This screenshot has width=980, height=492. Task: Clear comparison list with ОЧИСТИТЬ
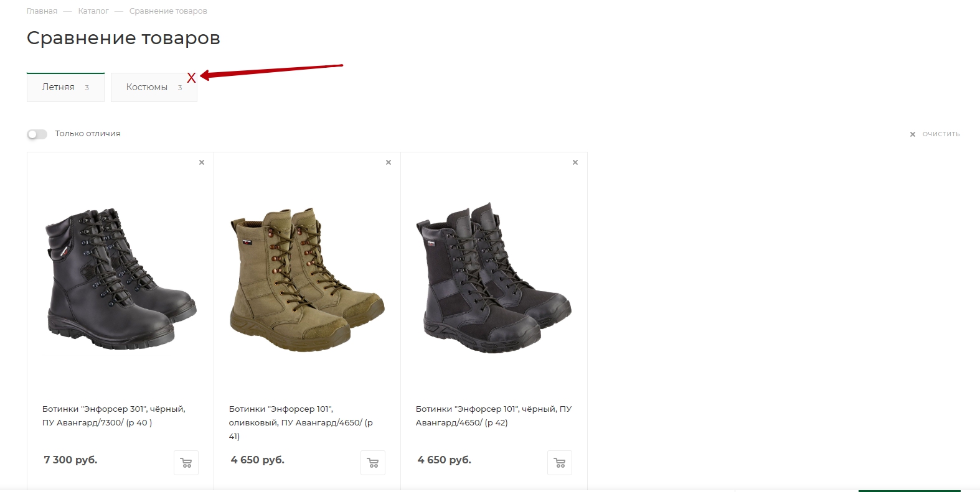941,134
